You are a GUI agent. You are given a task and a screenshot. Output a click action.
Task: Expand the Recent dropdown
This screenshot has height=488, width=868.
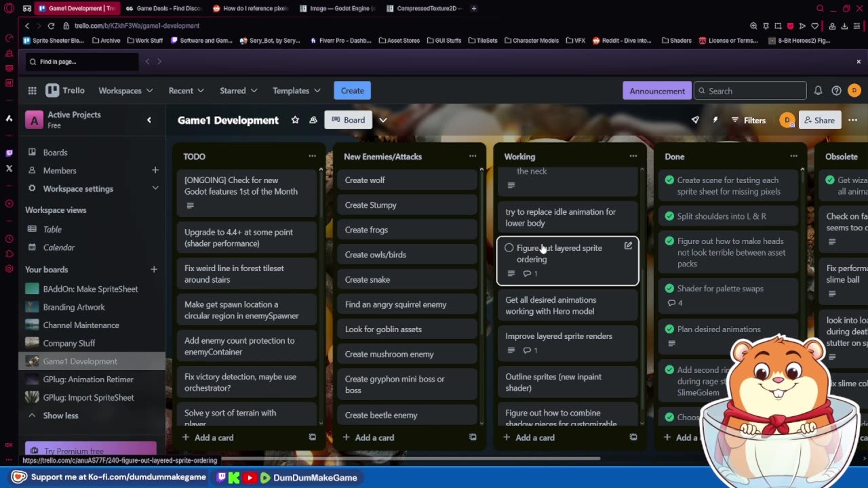pos(186,90)
